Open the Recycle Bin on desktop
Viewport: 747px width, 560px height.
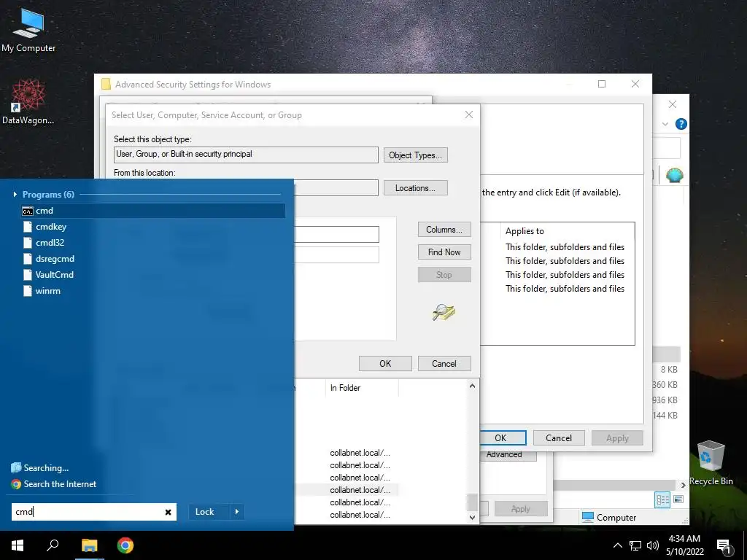tap(711, 463)
